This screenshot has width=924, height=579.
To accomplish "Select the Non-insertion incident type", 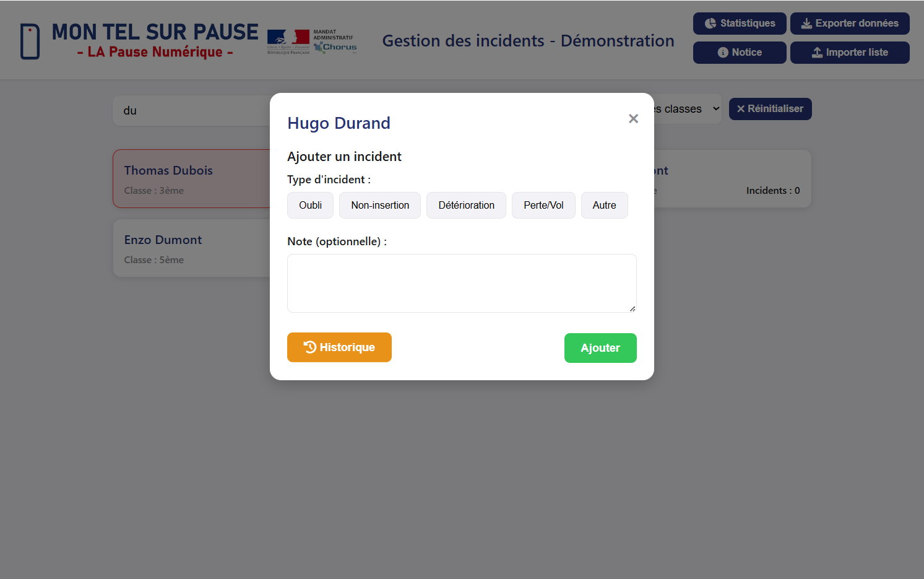I will (x=380, y=205).
